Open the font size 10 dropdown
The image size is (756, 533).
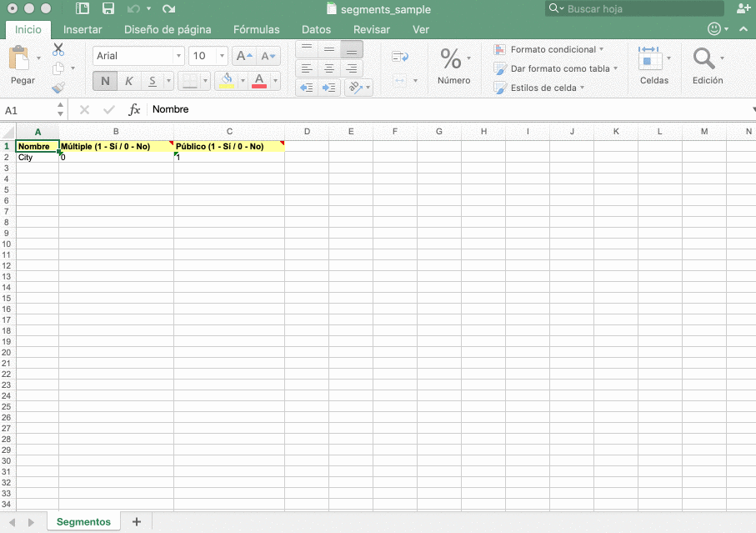(x=222, y=56)
